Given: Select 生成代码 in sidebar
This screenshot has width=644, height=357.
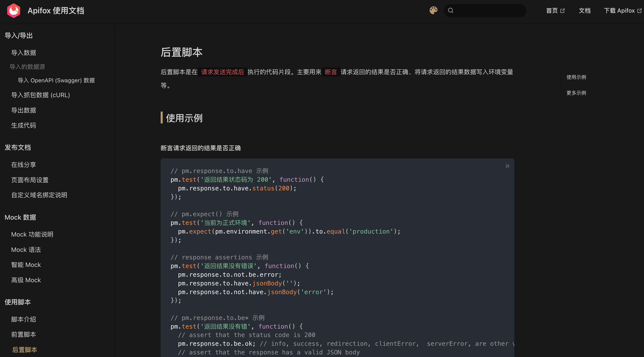Looking at the screenshot, I should [x=24, y=126].
